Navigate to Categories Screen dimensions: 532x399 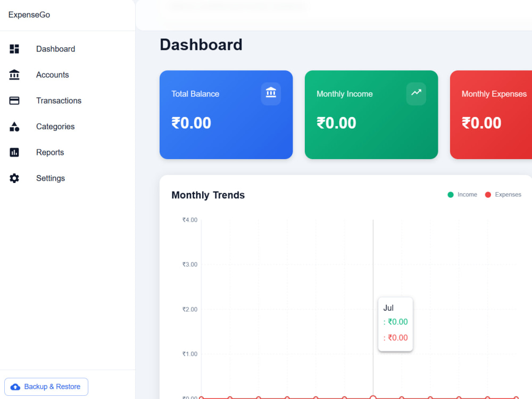point(68,127)
